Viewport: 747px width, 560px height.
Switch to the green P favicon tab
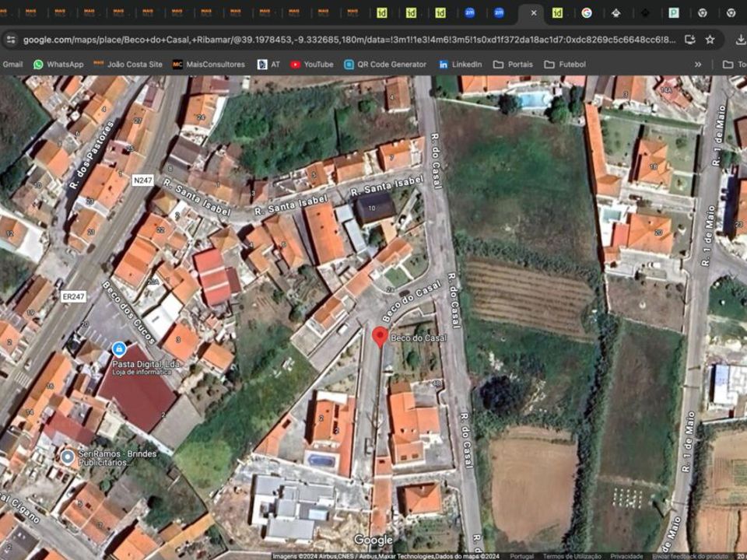674,13
